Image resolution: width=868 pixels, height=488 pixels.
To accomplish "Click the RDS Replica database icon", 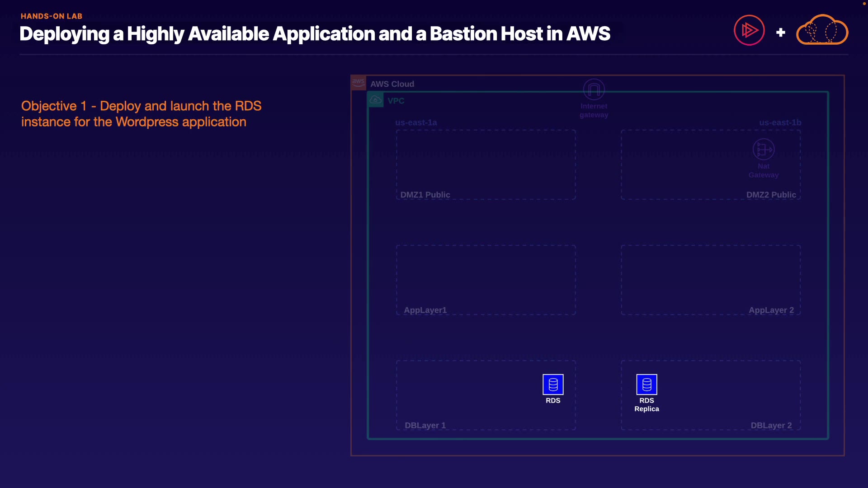I will tap(646, 385).
